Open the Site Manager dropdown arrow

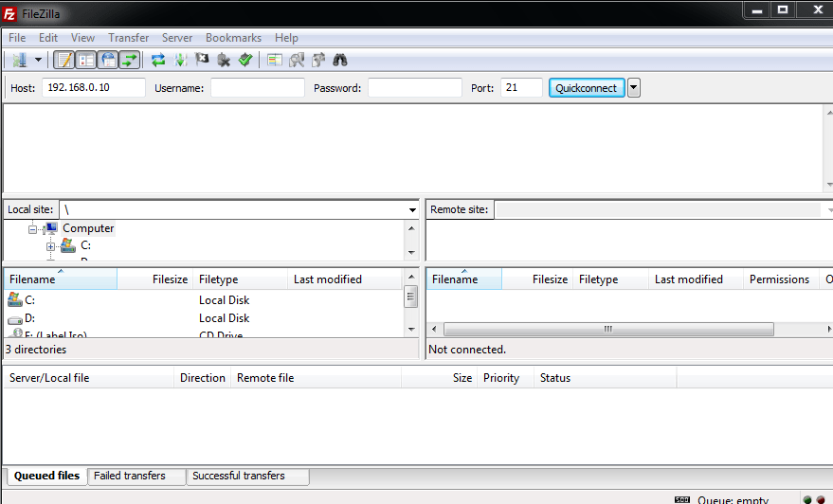click(38, 60)
